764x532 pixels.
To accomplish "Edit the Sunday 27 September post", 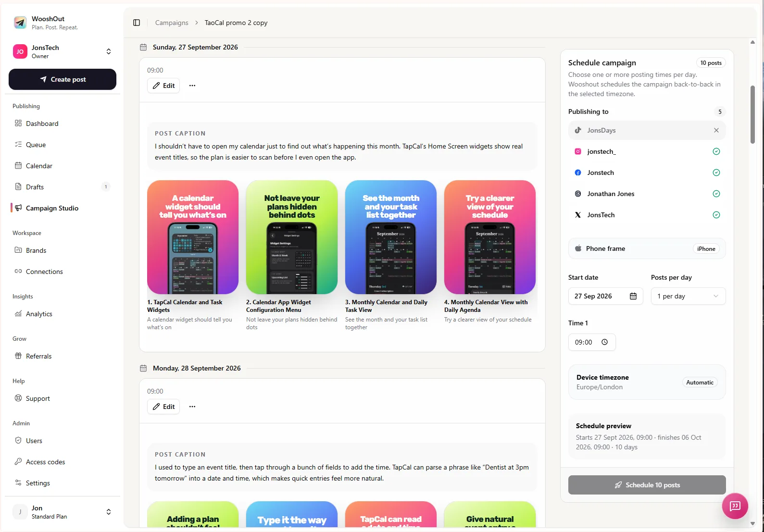I will coord(163,86).
